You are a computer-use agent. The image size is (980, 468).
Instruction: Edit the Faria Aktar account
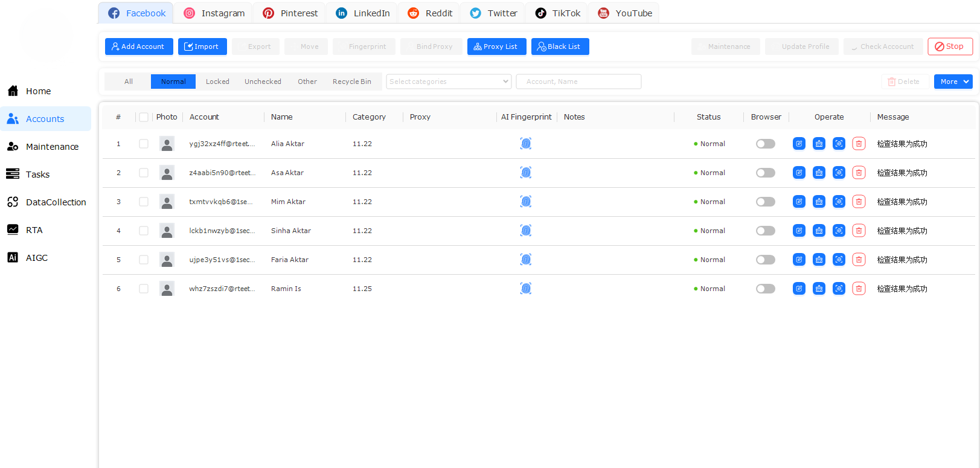(799, 260)
